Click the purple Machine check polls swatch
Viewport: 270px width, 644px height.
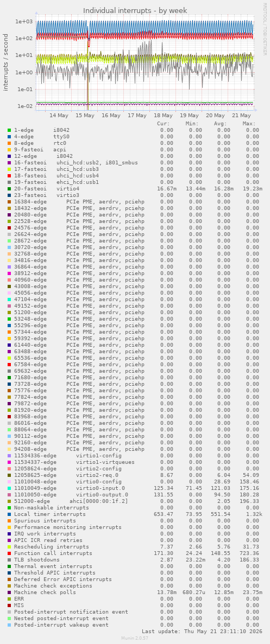[x=9, y=592]
